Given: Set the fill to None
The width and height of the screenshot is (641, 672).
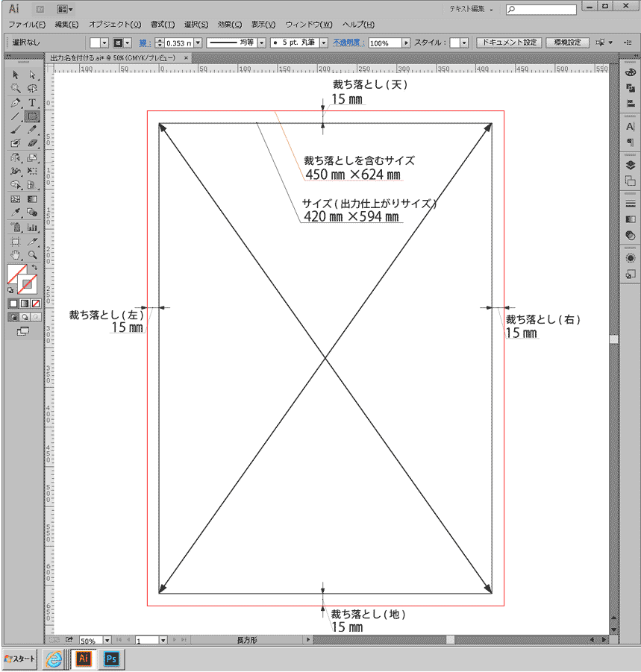Looking at the screenshot, I should tap(36, 304).
